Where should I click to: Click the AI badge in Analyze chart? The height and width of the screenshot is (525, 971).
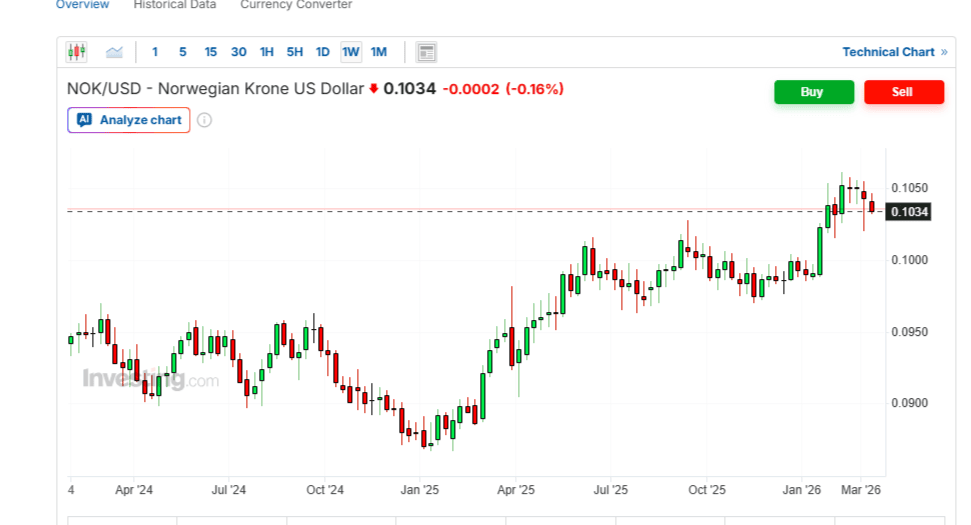84,120
